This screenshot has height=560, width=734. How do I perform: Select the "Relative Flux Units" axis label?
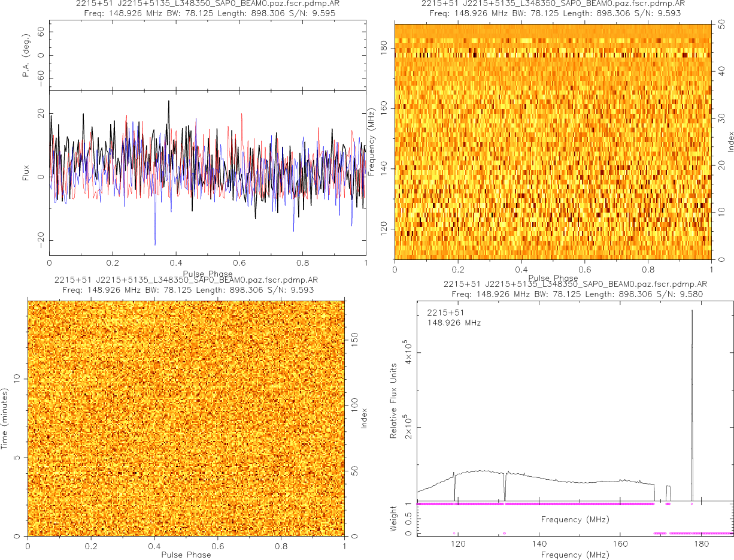(394, 401)
